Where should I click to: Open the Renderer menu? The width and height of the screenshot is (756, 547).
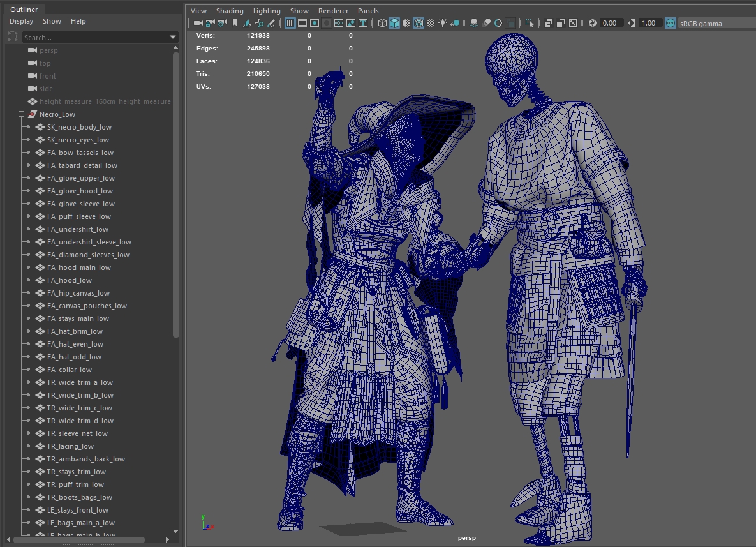[333, 11]
